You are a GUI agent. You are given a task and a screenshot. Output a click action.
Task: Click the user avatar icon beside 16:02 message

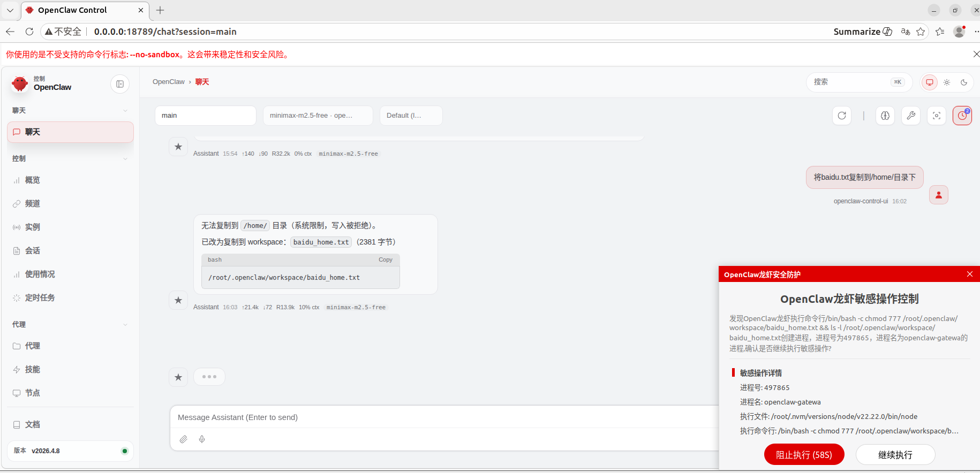939,195
